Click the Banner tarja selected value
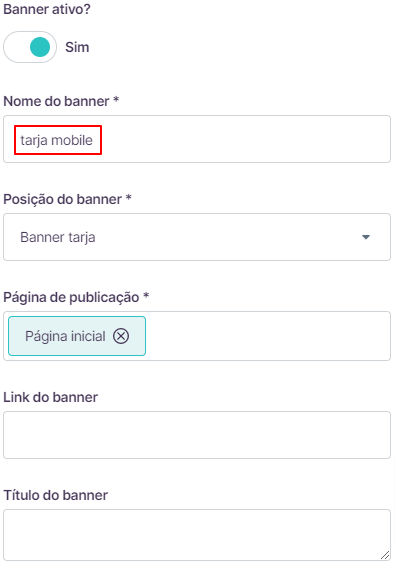Viewport: 395px width, 564px height. (58, 237)
